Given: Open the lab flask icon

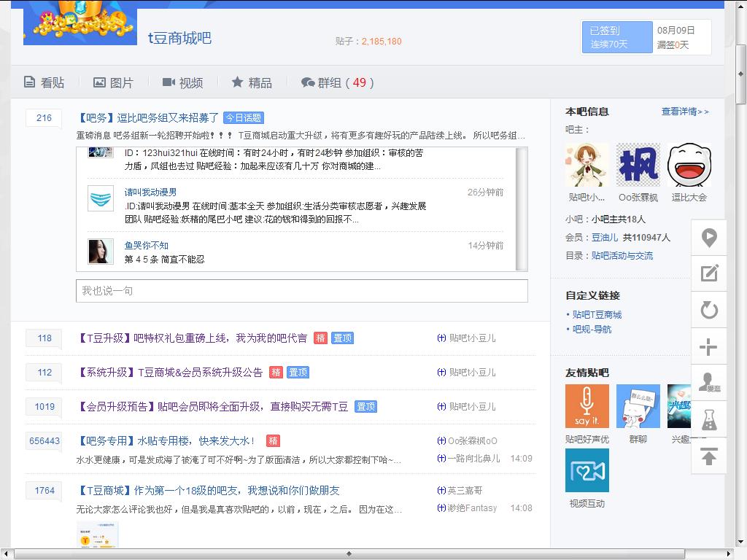Looking at the screenshot, I should click(x=708, y=419).
